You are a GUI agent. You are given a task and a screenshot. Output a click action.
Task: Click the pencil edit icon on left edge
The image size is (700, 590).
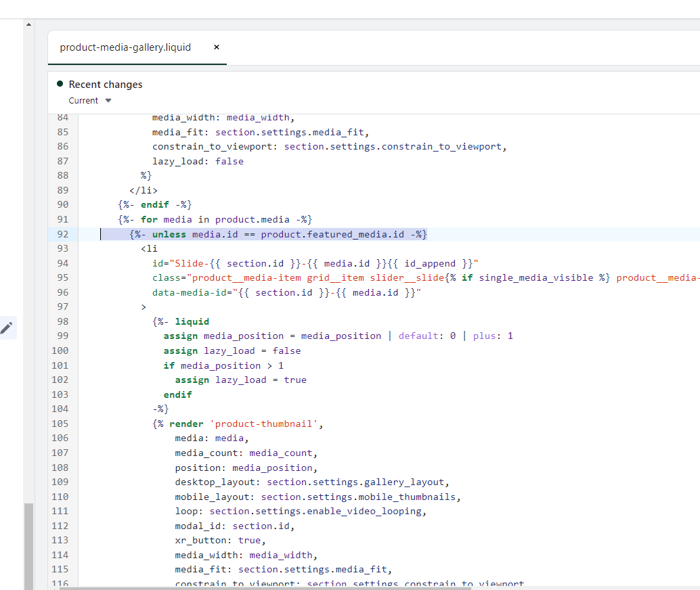coord(7,328)
